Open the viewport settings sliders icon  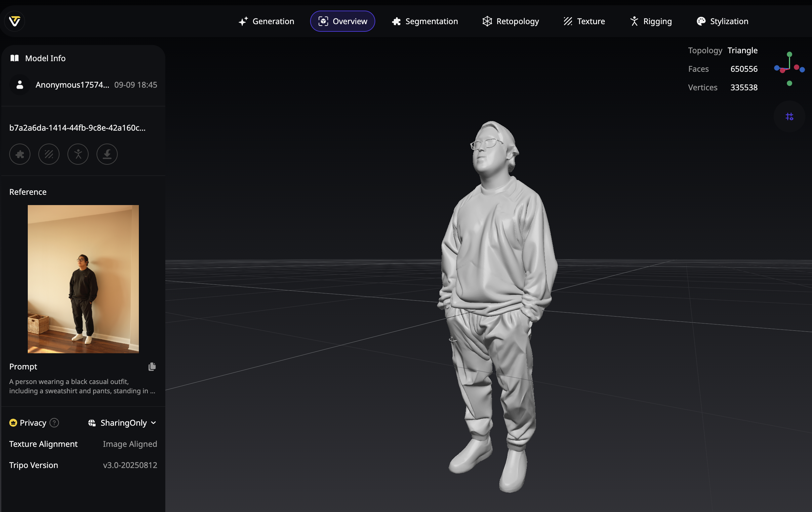tap(790, 116)
